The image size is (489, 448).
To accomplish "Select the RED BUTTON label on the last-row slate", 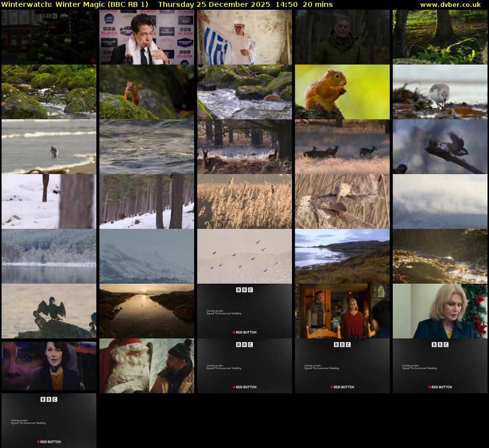I will pos(51,441).
